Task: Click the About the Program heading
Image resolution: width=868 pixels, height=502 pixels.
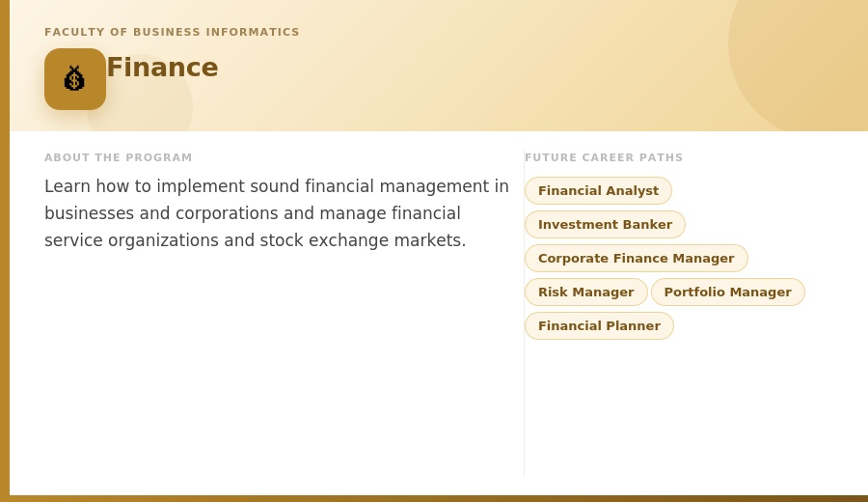Action: 118,157
